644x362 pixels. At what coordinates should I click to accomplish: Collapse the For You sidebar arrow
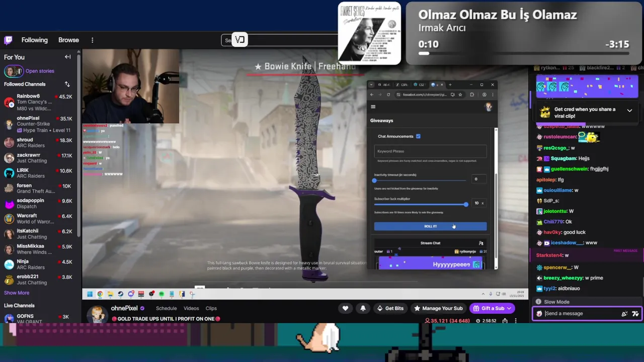[x=67, y=57]
